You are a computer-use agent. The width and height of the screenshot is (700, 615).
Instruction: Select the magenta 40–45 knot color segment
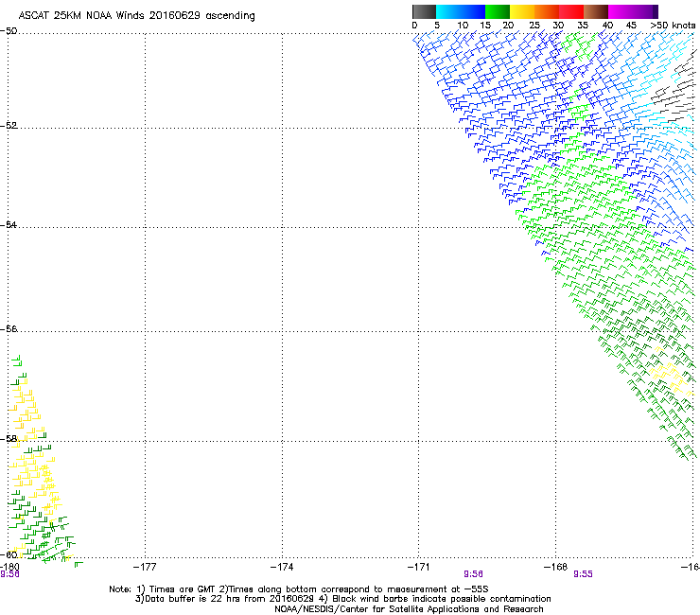[621, 11]
